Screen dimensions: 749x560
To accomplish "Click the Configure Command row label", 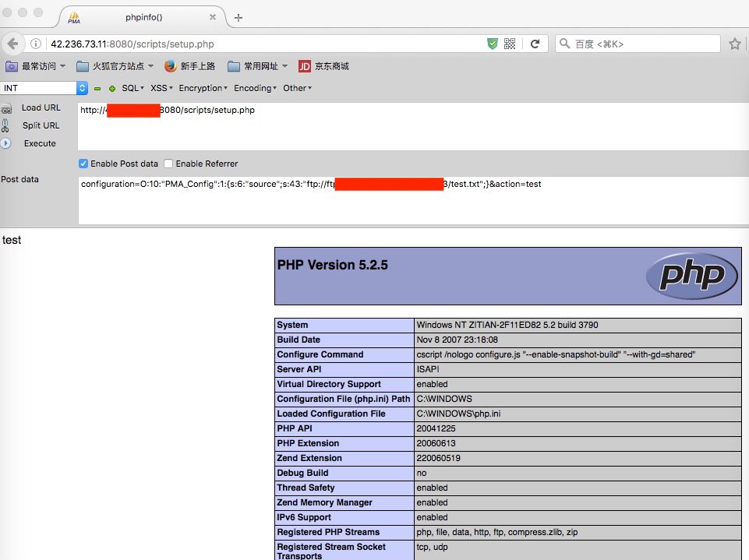I will 320,354.
